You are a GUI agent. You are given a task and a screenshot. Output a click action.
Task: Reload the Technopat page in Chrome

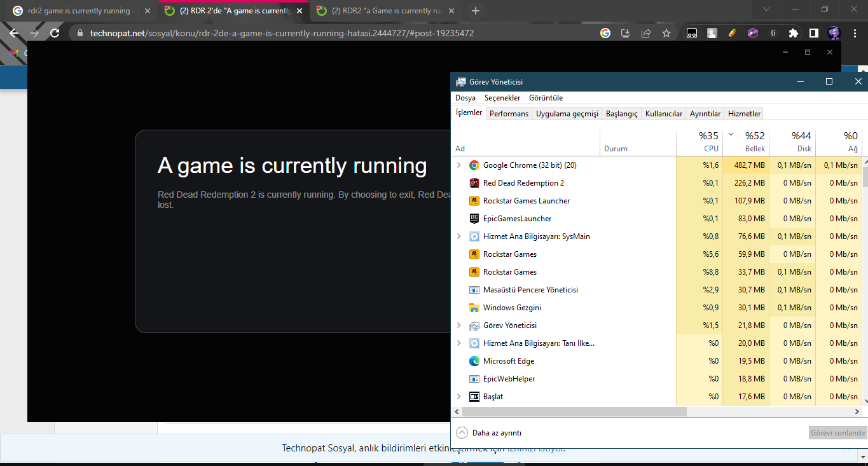[x=55, y=33]
